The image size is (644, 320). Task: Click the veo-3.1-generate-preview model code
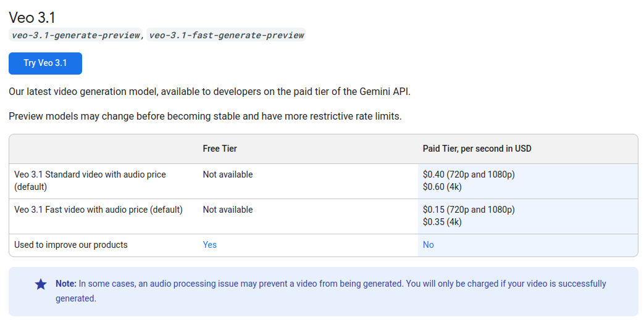(76, 35)
